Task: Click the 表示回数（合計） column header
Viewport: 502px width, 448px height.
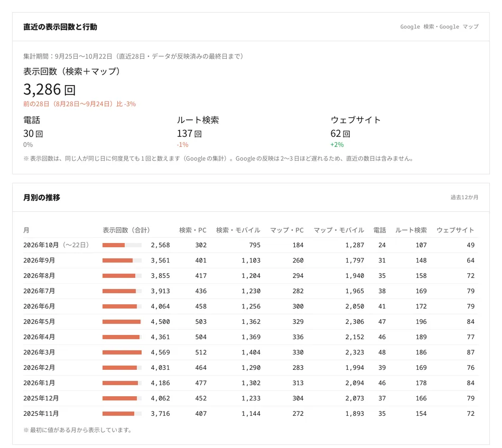Action: 126,230
